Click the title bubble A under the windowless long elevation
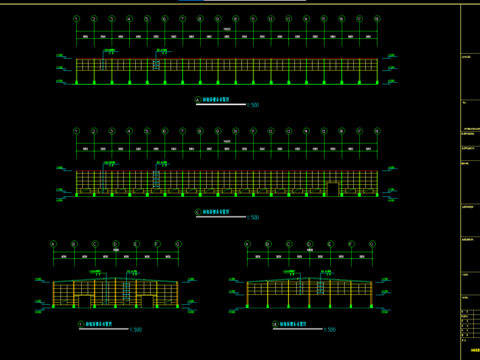Viewport: 480px width, 360px height. [198, 100]
